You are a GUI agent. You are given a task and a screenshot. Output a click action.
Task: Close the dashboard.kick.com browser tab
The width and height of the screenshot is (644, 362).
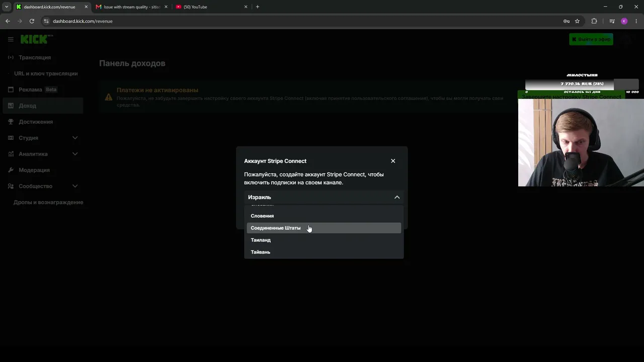pyautogui.click(x=86, y=7)
